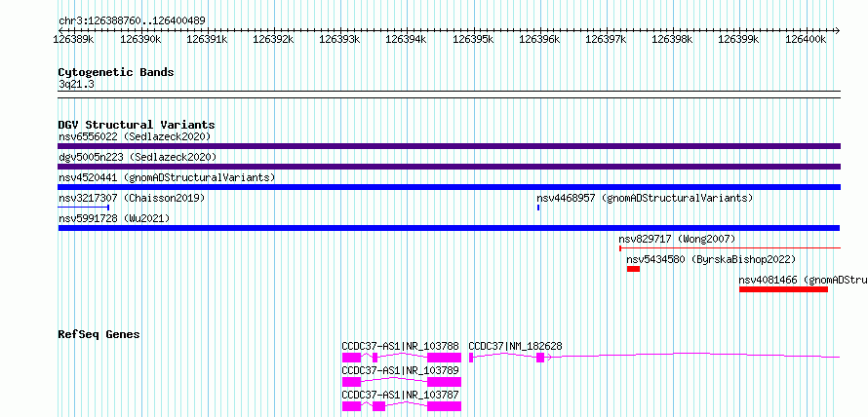Viewport: 868px width, 417px height.
Task: Open the CCDC37-AS1|NR_103789 transcript label
Action: click(400, 370)
